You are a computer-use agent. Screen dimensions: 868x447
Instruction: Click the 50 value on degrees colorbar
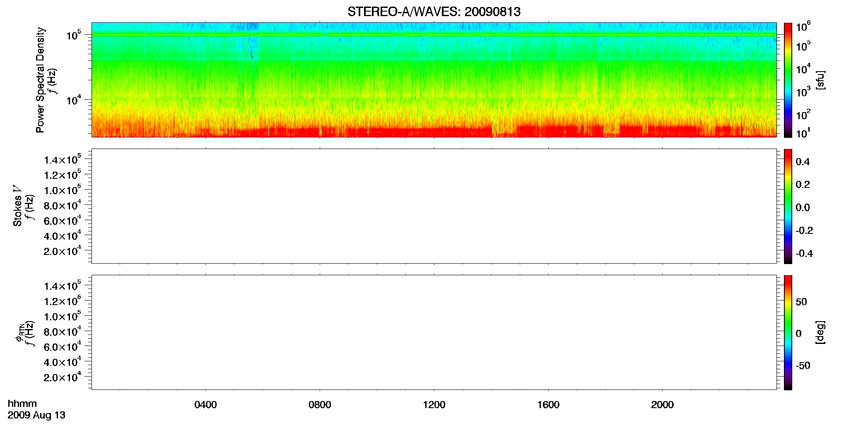click(801, 302)
